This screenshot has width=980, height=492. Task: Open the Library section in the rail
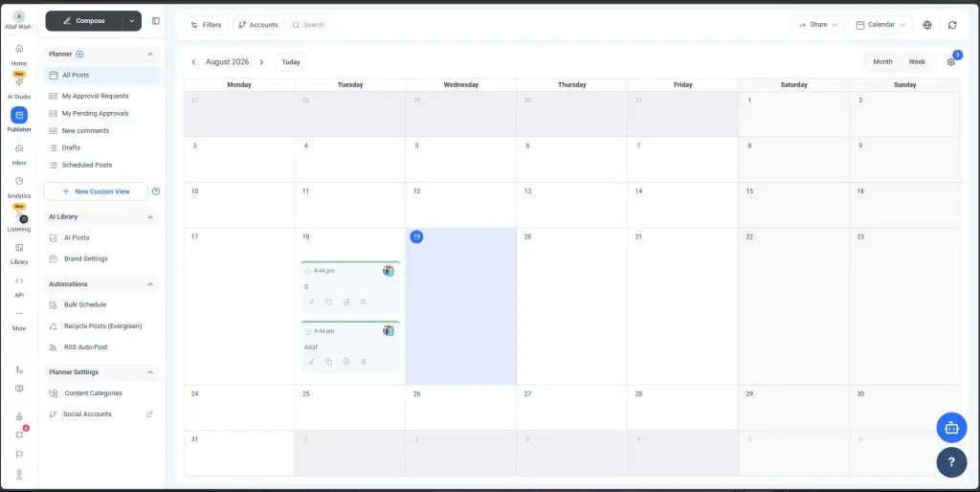pos(19,254)
